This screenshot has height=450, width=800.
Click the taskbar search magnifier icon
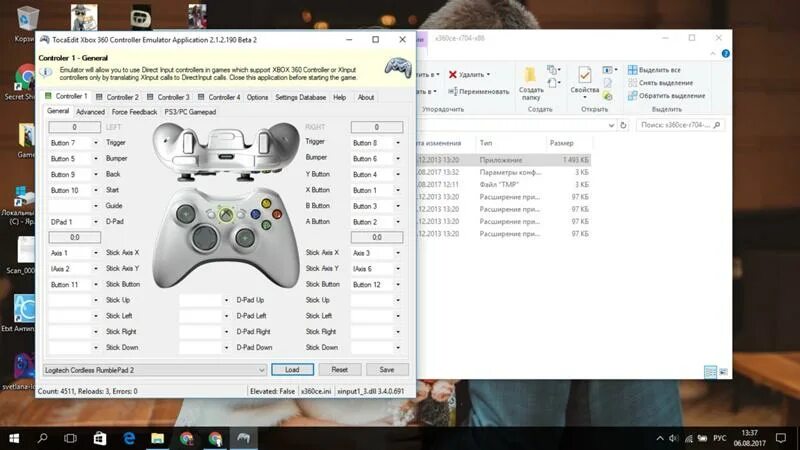(43, 438)
